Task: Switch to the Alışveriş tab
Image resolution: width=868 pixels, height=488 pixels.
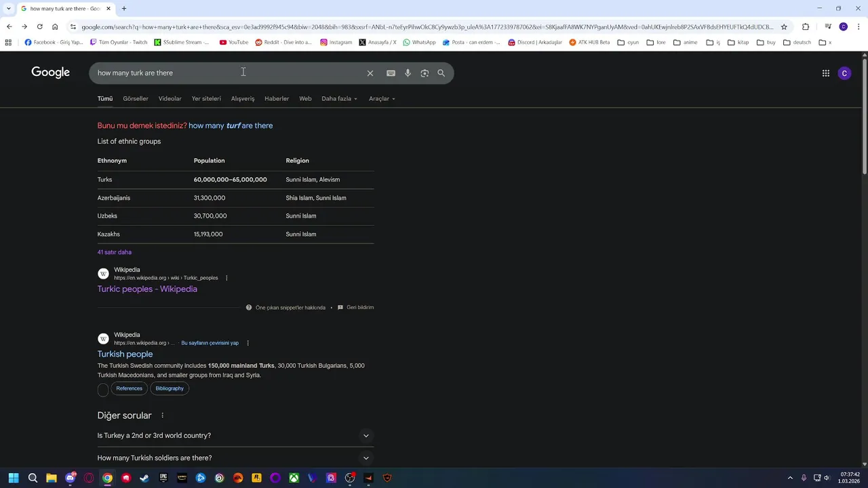Action: click(243, 99)
